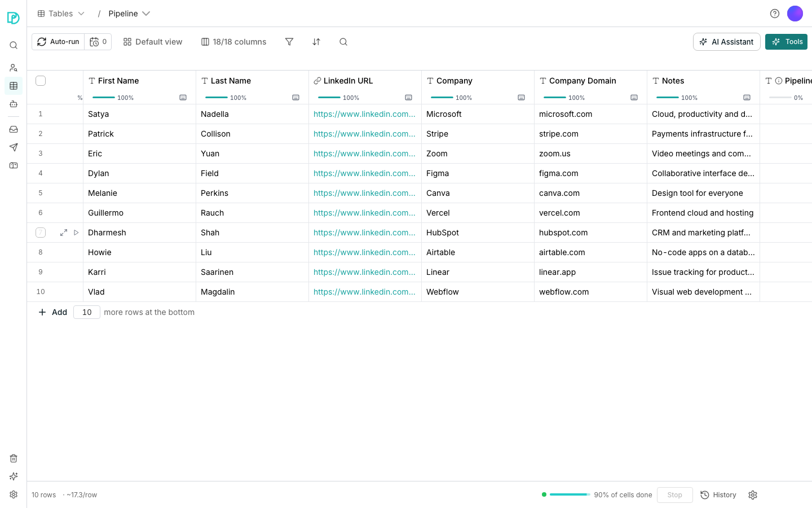Click the sparkles icon in the sidebar
This screenshot has height=508, width=812.
pos(14,476)
